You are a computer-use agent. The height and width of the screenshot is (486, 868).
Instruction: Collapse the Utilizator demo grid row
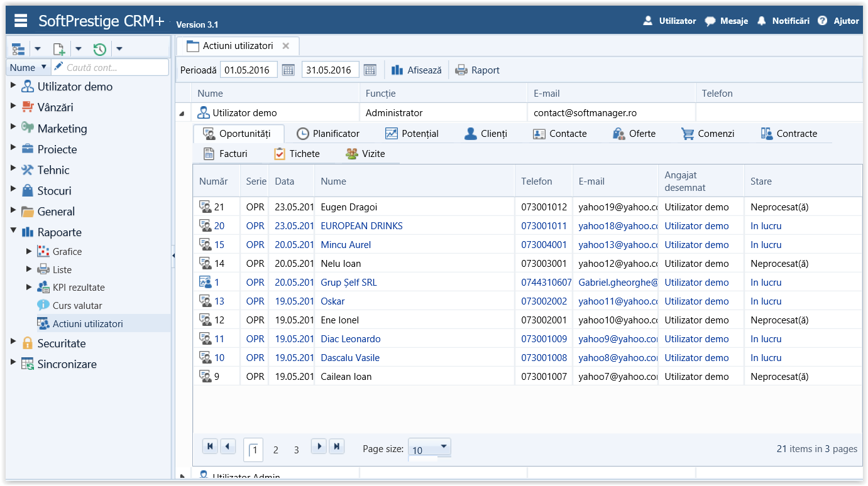(182, 114)
